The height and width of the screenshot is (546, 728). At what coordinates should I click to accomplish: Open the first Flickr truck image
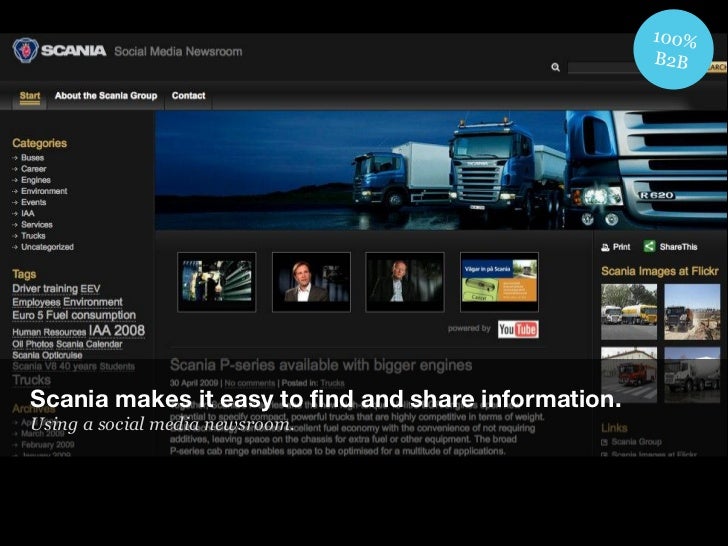[x=628, y=312]
